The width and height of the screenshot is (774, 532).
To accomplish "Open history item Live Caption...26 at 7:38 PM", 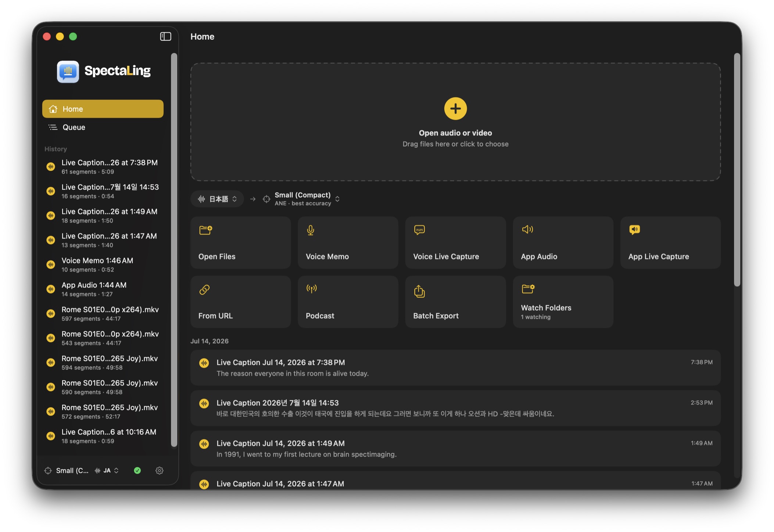I will 103,166.
